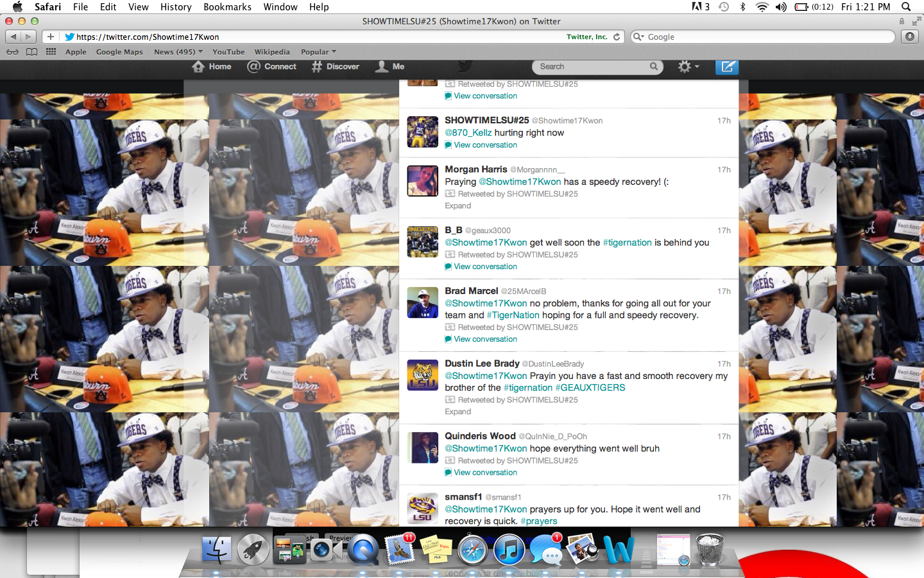Click the search magnifier in Twitter search

[653, 67]
